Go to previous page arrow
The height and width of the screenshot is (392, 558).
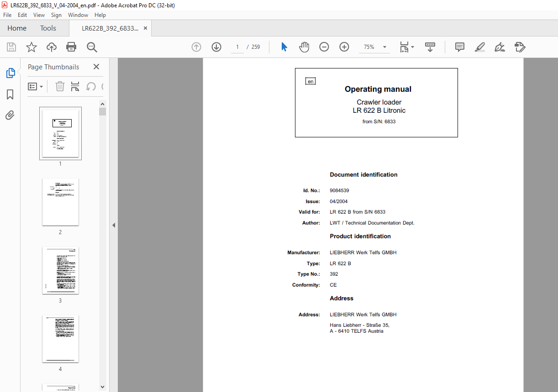coord(196,47)
